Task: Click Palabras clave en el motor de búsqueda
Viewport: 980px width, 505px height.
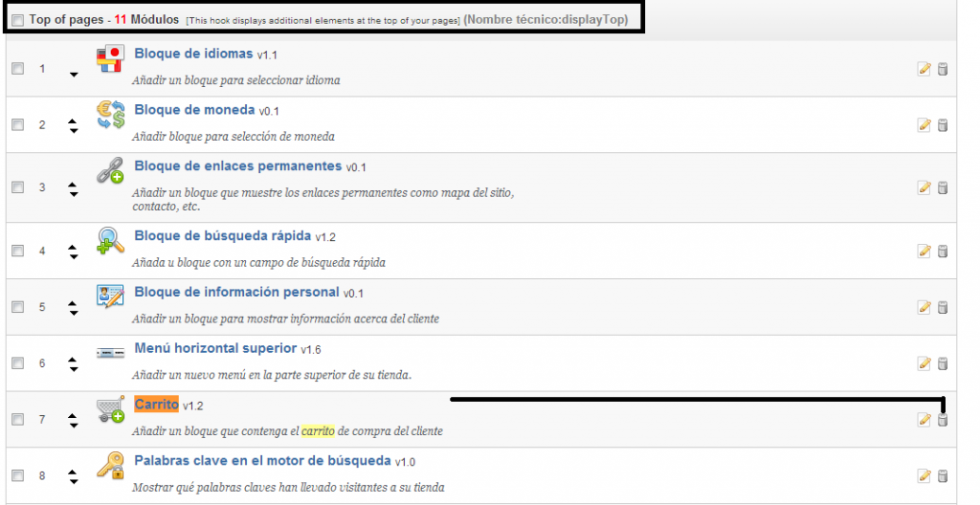Action: click(262, 460)
